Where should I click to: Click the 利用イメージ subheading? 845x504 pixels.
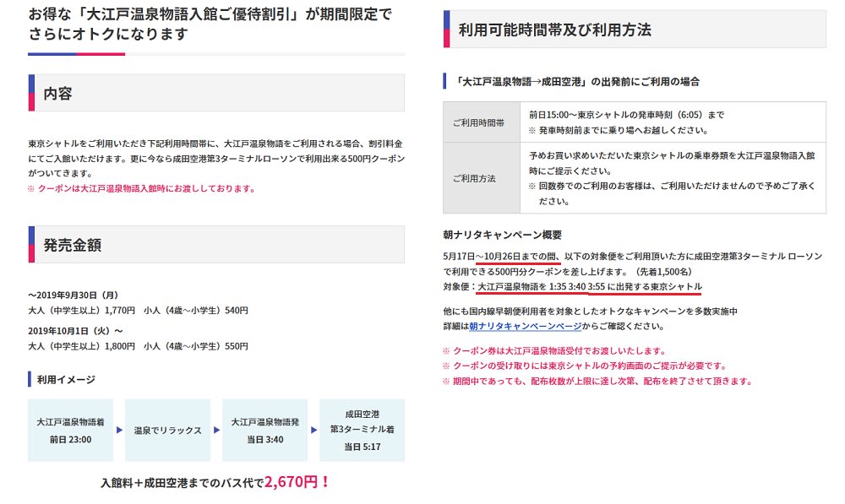(x=66, y=380)
